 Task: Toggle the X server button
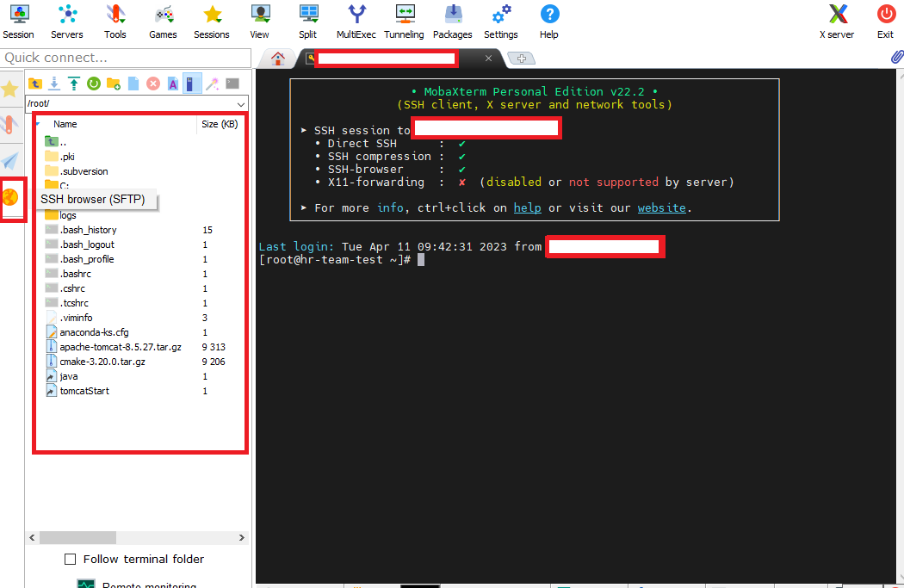click(837, 22)
